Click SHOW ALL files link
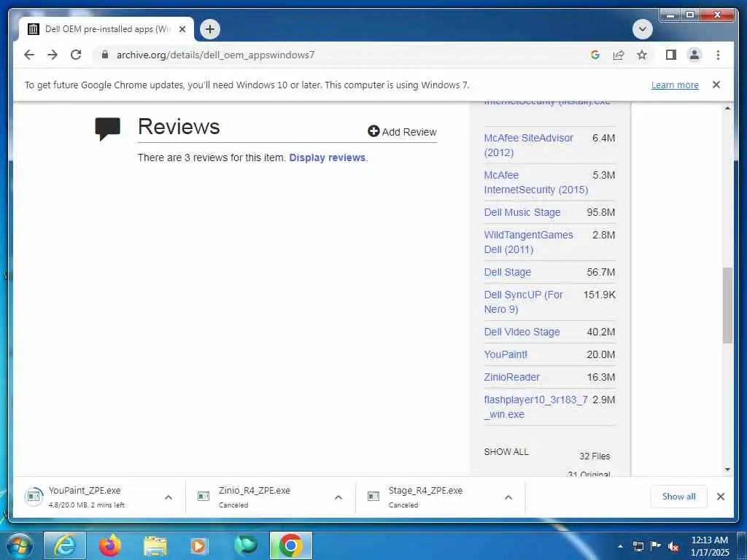This screenshot has width=747, height=560. (506, 452)
